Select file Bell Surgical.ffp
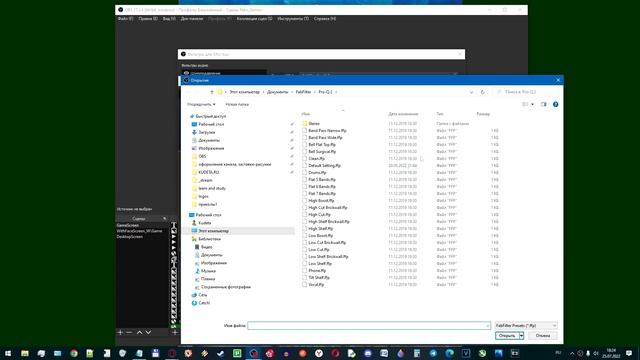640x360 pixels. tap(322, 151)
